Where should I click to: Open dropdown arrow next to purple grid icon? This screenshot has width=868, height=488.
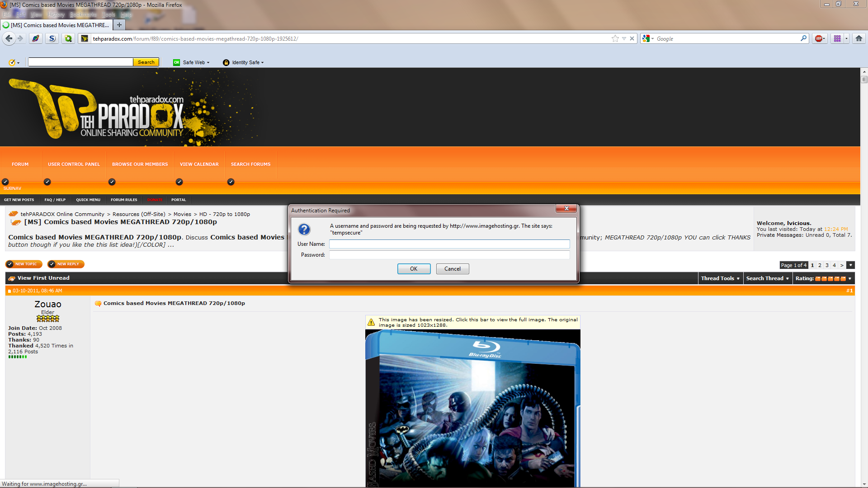(x=846, y=38)
